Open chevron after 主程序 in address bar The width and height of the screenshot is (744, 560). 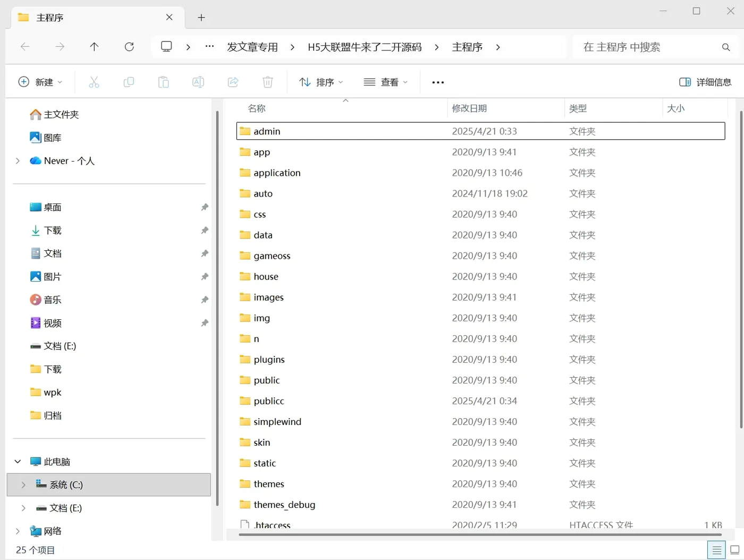point(498,47)
